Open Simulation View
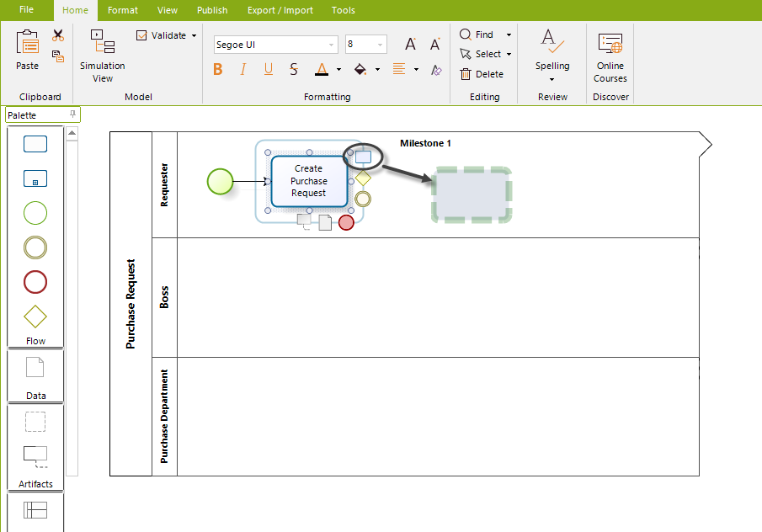This screenshot has width=762, height=532. tap(103, 55)
